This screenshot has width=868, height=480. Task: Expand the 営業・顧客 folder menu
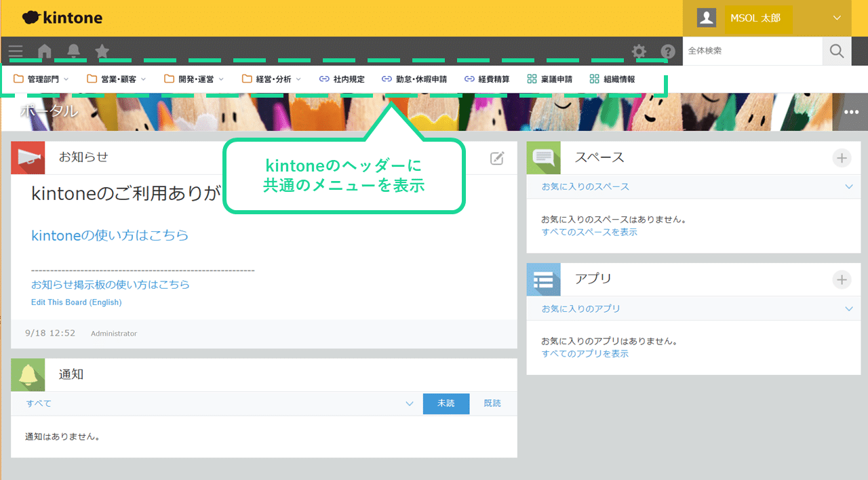(x=117, y=79)
